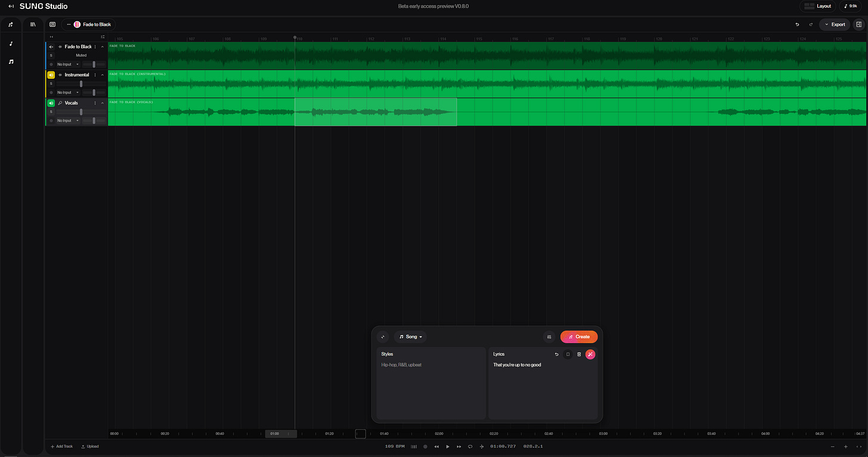
Task: Arm recording on the Fade to Black track
Action: (51, 64)
